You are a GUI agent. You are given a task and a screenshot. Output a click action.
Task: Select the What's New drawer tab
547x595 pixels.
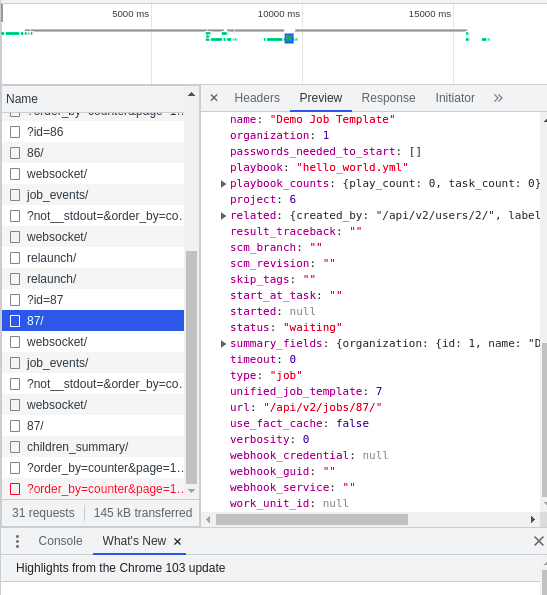(x=134, y=541)
